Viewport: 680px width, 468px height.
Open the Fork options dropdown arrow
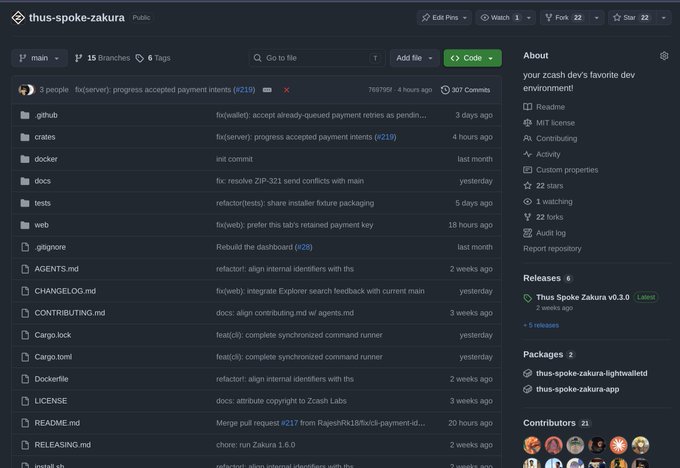[x=597, y=18]
